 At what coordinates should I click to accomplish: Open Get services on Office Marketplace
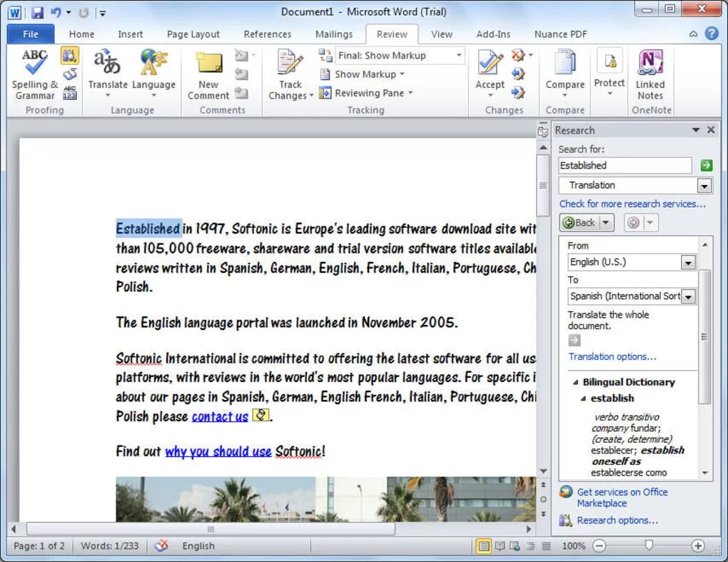[622, 498]
